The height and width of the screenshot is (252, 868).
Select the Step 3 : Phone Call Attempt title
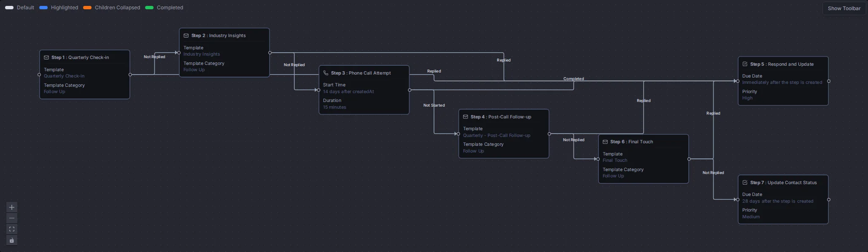click(x=361, y=73)
